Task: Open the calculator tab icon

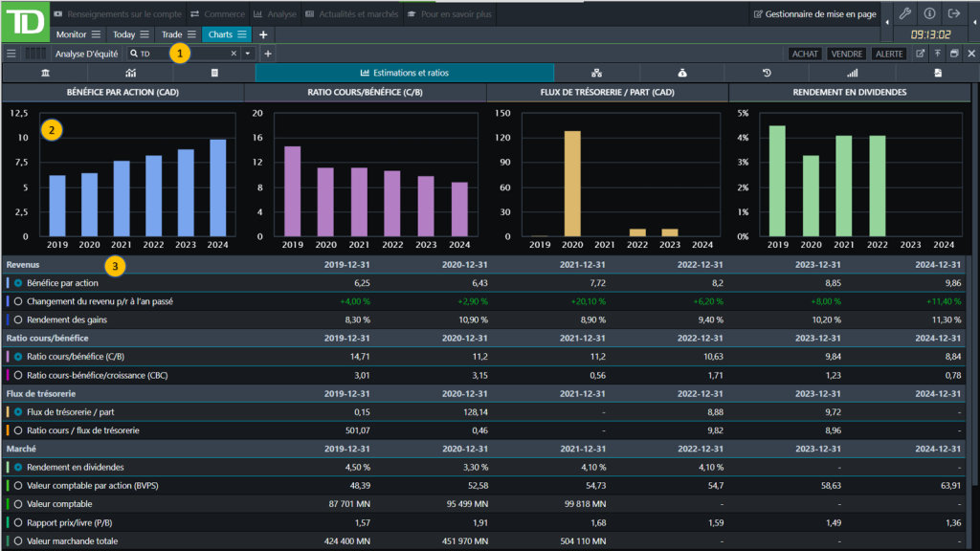Action: point(214,73)
